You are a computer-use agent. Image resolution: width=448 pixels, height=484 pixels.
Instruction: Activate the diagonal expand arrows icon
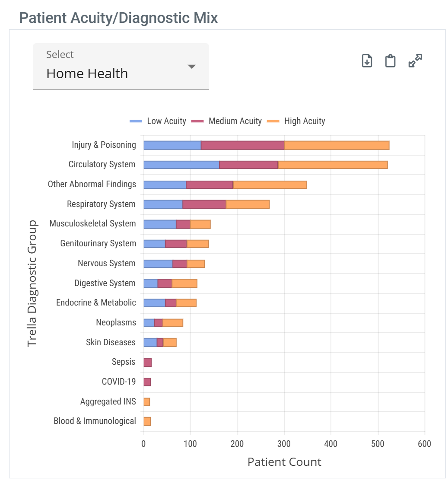pyautogui.click(x=414, y=60)
